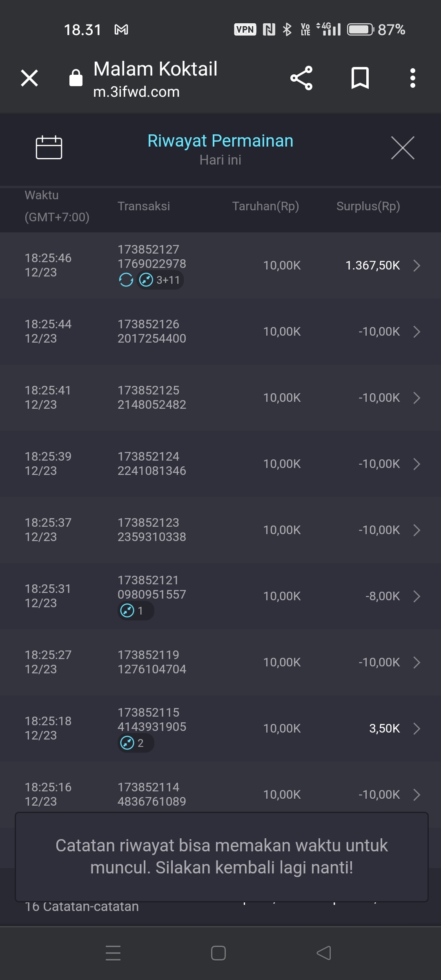Open the three-dot browser menu
Screen dimensions: 441x980
coord(412,78)
